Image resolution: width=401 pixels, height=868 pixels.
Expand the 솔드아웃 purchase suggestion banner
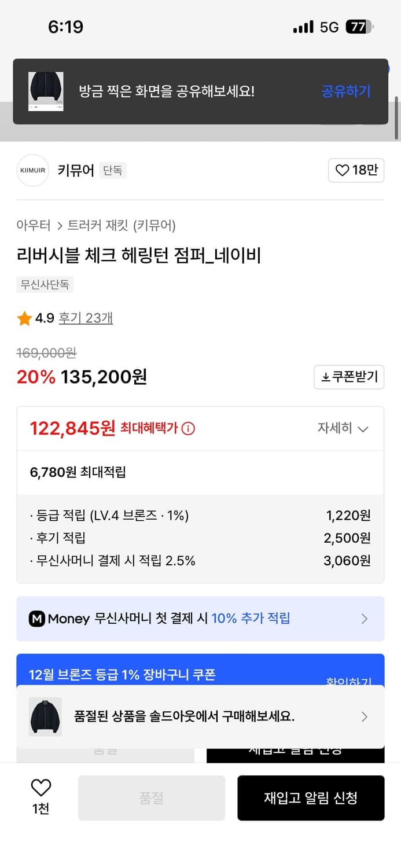pyautogui.click(x=200, y=716)
